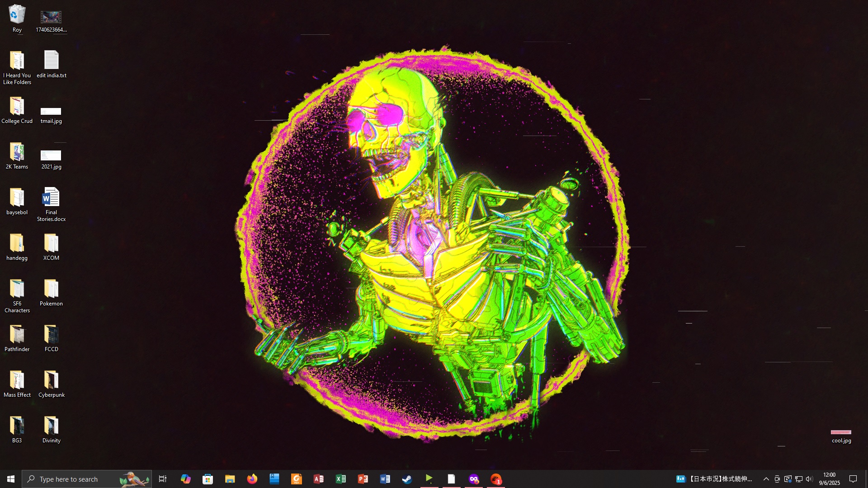This screenshot has width=868, height=488.
Task: Click the taskbar clock and date
Action: pyautogui.click(x=829, y=479)
